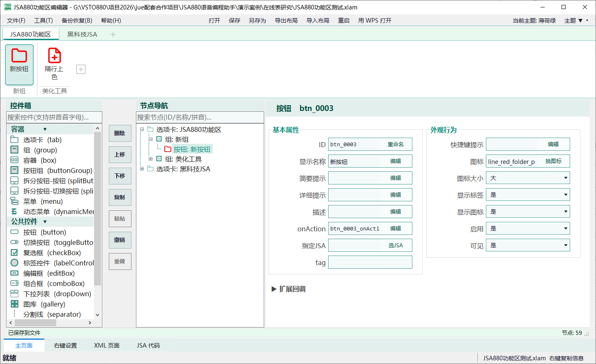Click toolbox horizontal scrollbar right arrow
Screen dimensions: 596x364
pos(90,323)
